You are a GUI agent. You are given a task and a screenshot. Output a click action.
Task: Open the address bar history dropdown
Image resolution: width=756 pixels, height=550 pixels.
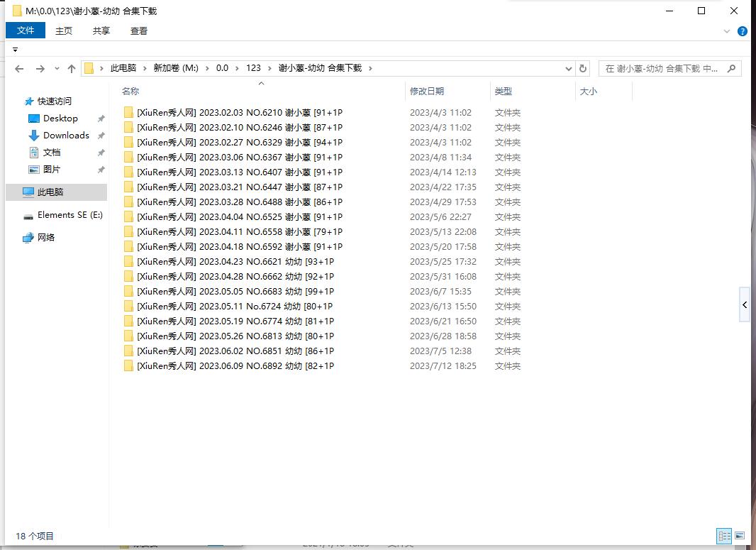coord(569,69)
